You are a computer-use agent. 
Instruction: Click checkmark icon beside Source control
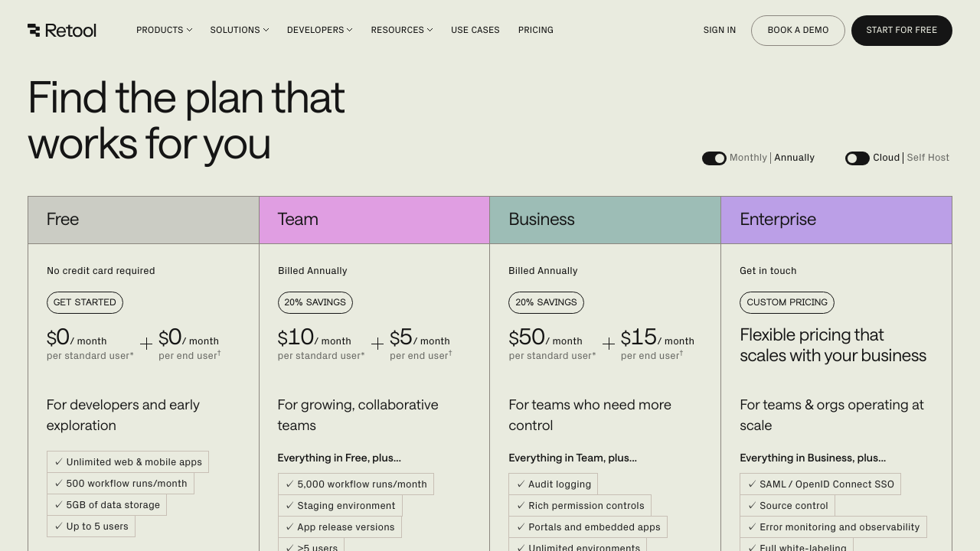[x=752, y=506]
